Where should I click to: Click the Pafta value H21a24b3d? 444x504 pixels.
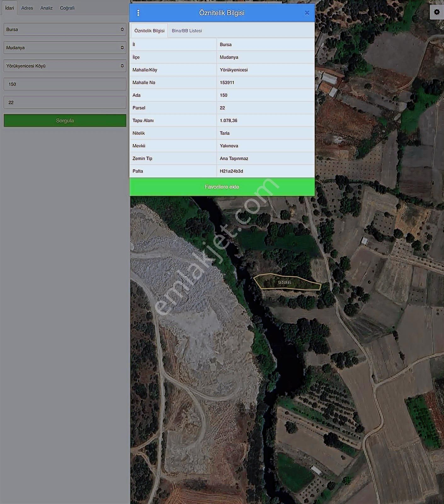[231, 171]
